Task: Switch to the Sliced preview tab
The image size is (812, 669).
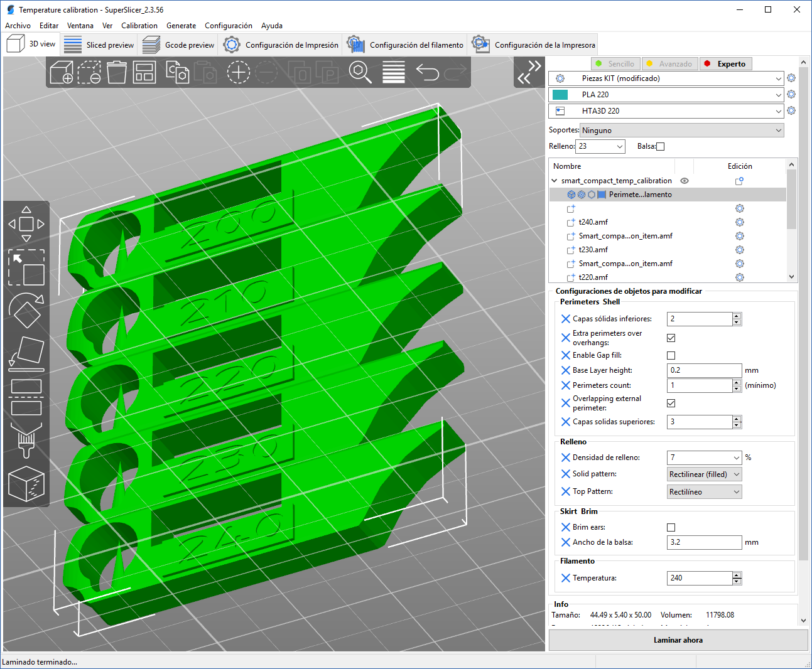Action: point(99,45)
